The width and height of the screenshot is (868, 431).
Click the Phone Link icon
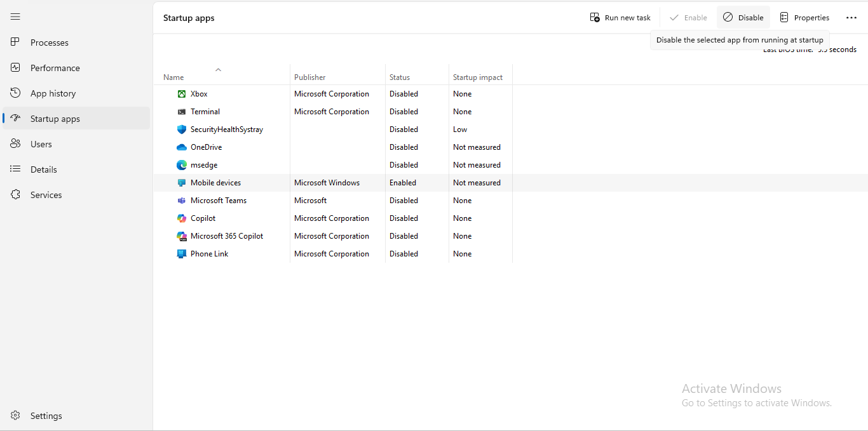182,254
